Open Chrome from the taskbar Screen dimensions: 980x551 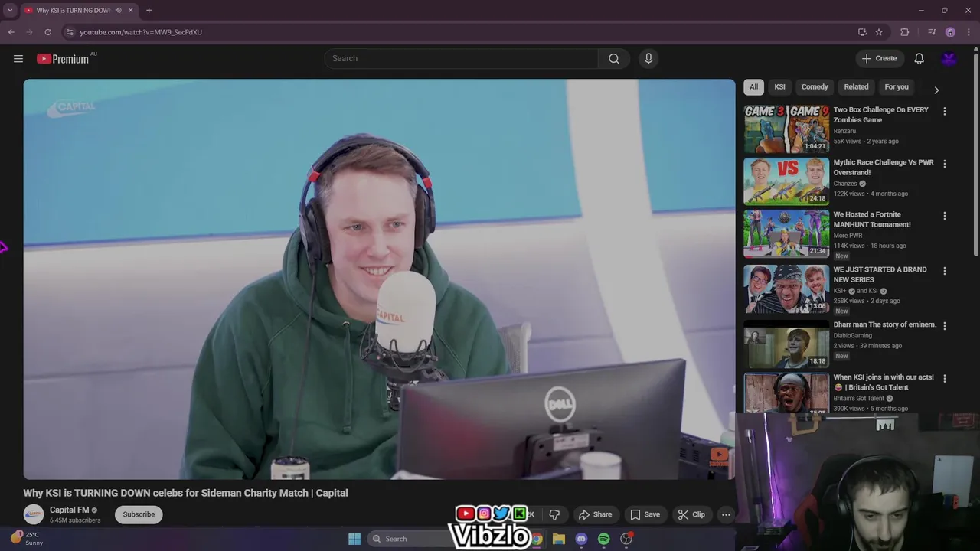coord(537,539)
